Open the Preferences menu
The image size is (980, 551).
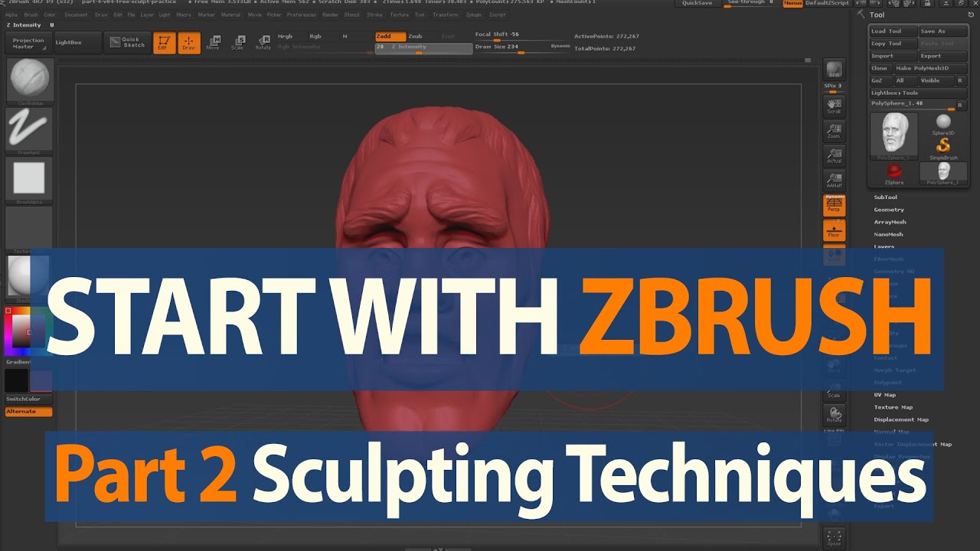[x=301, y=15]
